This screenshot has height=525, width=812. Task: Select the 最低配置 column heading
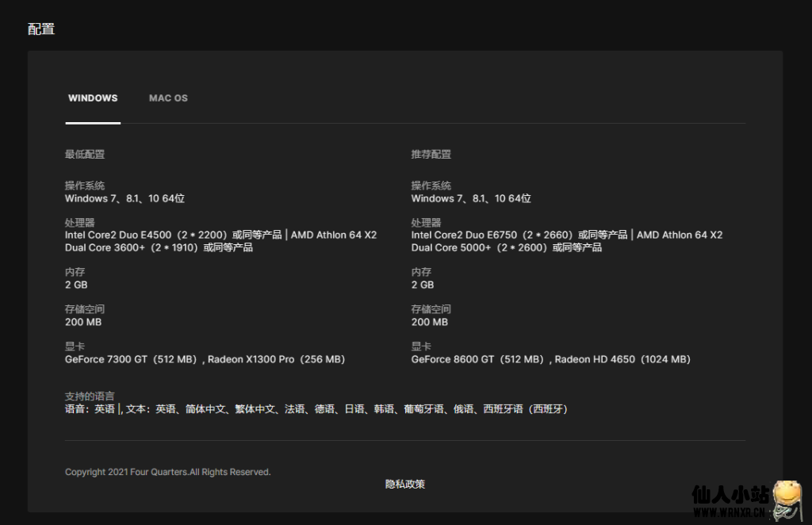(85, 155)
